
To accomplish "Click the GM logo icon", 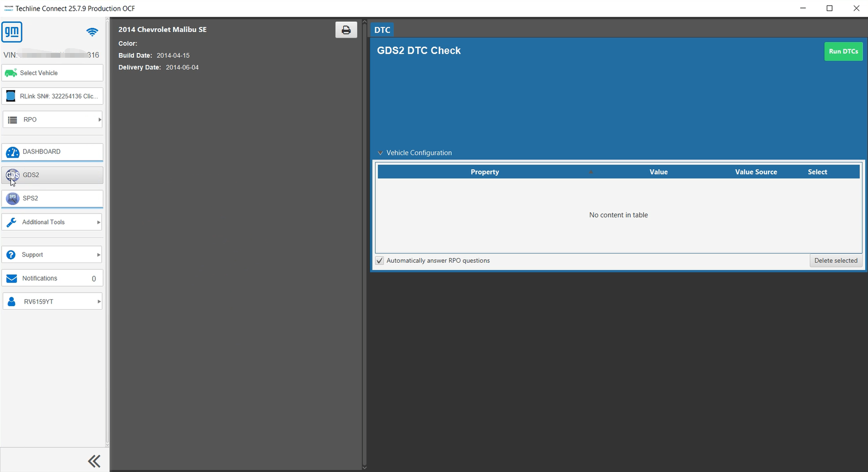I will tap(12, 32).
